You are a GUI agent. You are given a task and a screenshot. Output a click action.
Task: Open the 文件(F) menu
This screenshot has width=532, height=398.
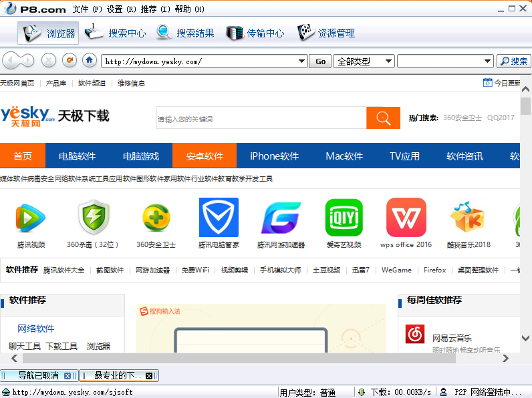87,9
